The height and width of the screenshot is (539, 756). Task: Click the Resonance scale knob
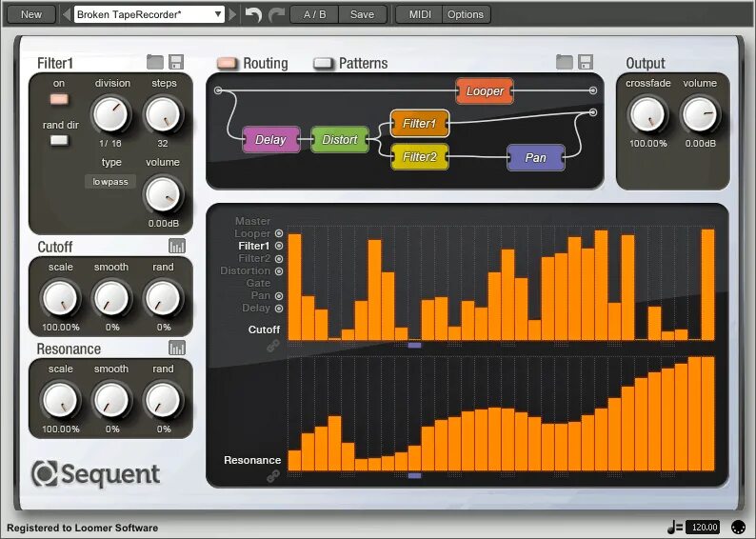click(60, 400)
